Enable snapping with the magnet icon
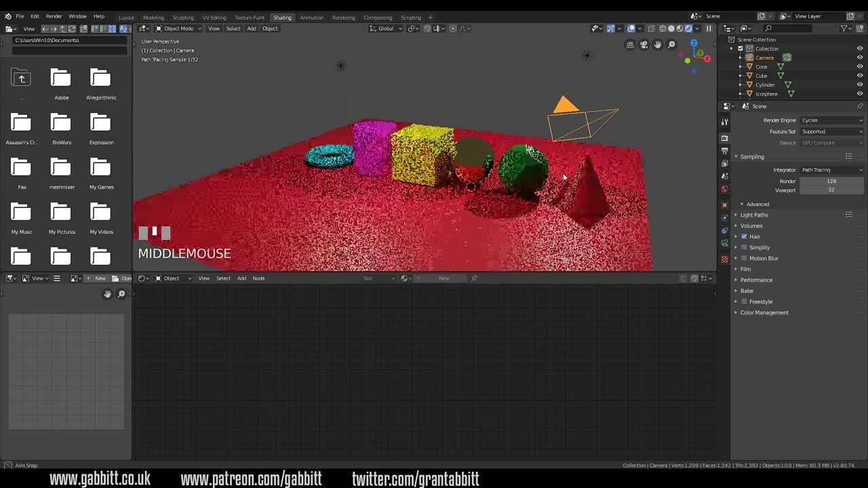The height and width of the screenshot is (488, 868). coord(412,28)
